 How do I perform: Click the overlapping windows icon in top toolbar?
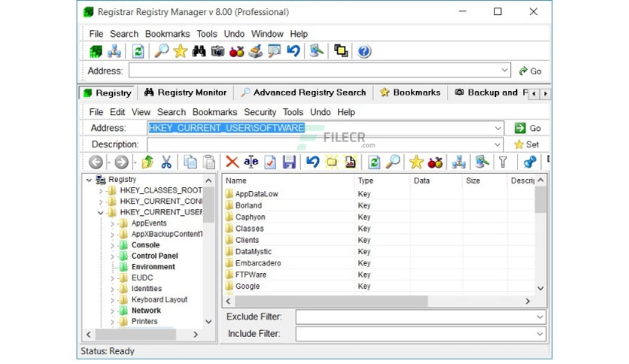click(341, 51)
